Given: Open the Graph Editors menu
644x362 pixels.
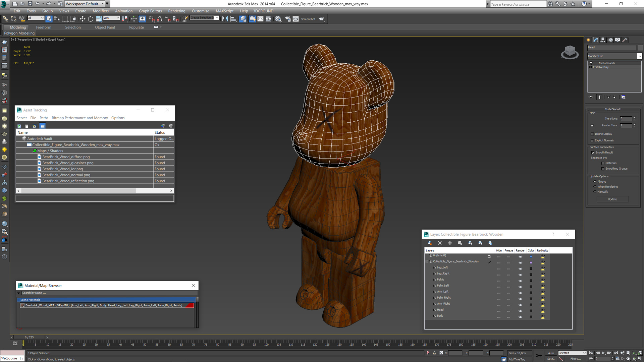Looking at the screenshot, I should click(x=150, y=11).
